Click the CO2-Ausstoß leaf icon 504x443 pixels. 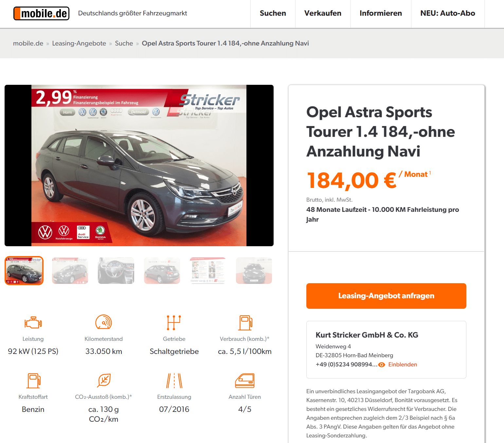(x=104, y=380)
